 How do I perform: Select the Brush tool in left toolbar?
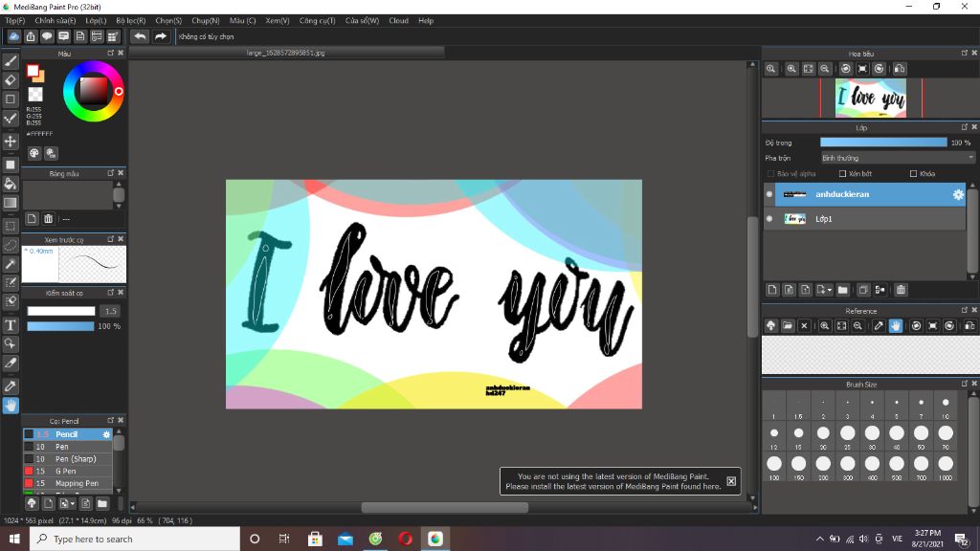coord(11,61)
